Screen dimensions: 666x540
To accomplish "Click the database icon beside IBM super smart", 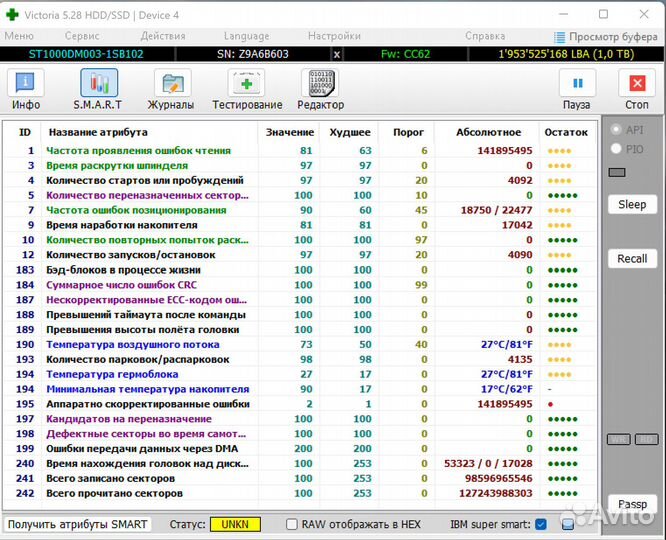I will click(567, 524).
